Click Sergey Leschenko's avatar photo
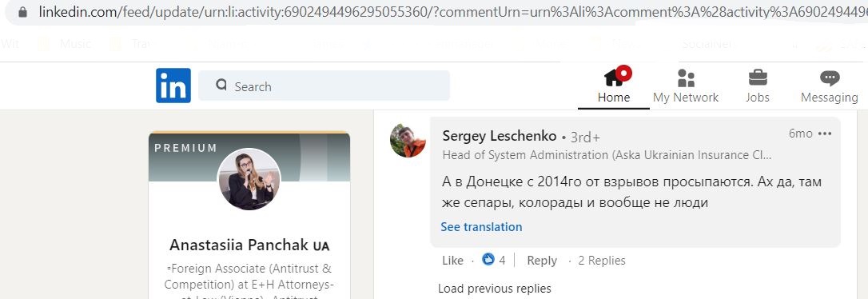Viewport: 868px width, 299px height. tap(408, 141)
